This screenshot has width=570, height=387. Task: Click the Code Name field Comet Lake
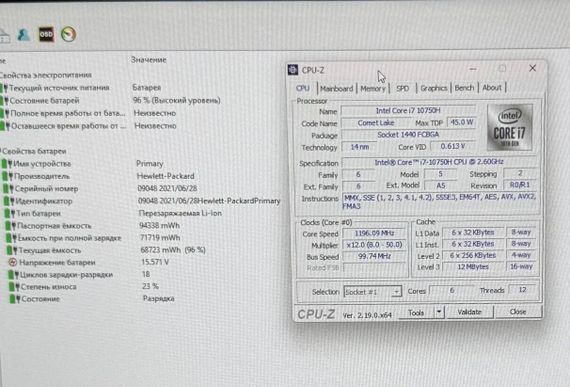click(376, 123)
